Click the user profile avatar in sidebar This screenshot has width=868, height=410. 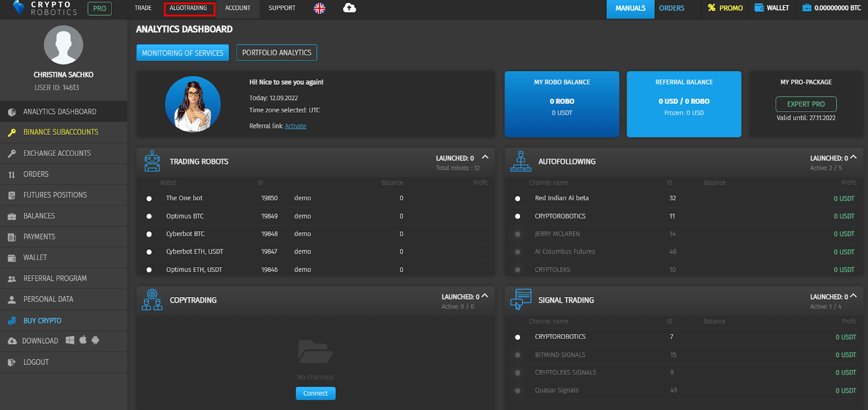pyautogui.click(x=63, y=45)
